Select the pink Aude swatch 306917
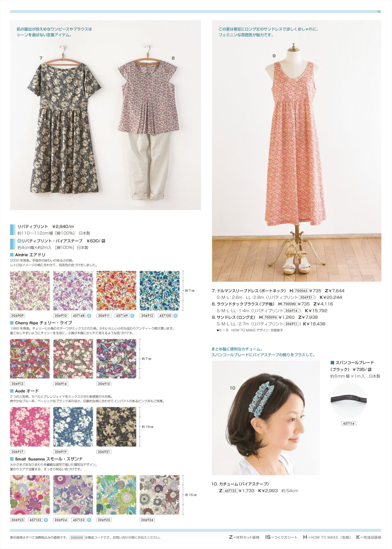The width and height of the screenshot is (392, 549). point(30,427)
